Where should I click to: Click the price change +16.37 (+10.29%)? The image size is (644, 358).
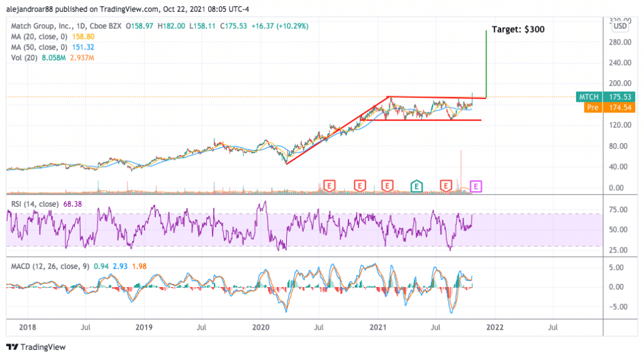280,26
